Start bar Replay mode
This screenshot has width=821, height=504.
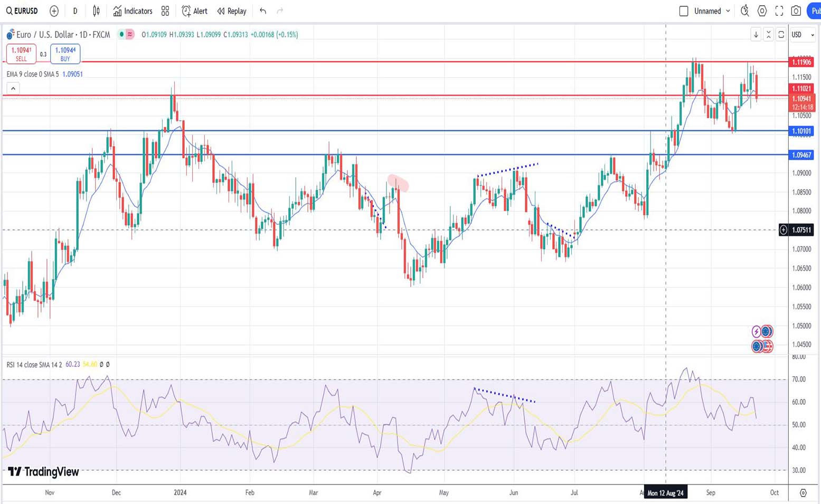(x=232, y=11)
